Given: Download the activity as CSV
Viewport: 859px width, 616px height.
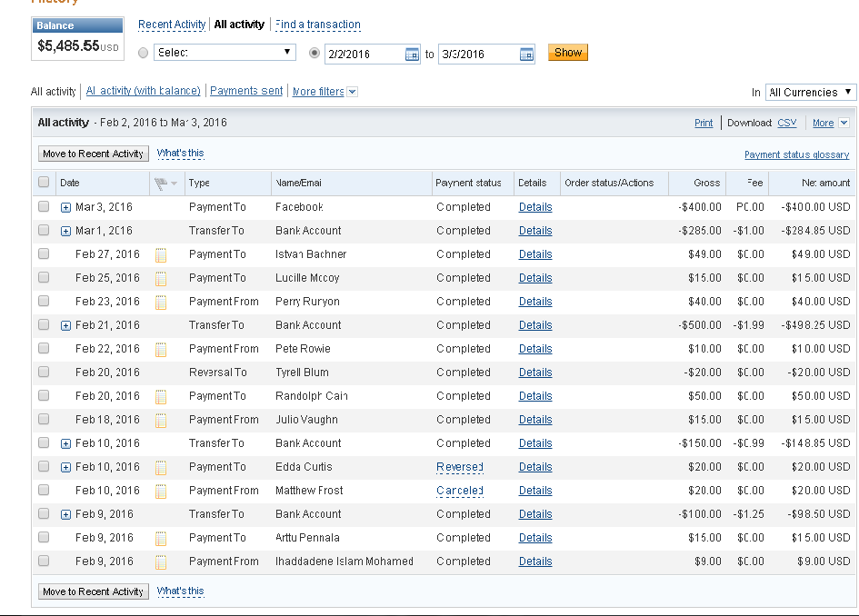Looking at the screenshot, I should pos(786,123).
